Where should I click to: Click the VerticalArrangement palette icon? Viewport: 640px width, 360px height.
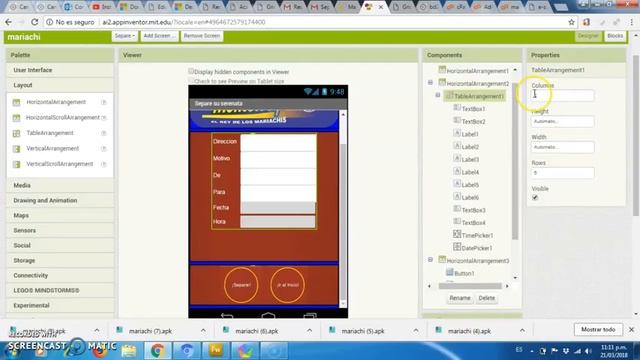pyautogui.click(x=16, y=149)
